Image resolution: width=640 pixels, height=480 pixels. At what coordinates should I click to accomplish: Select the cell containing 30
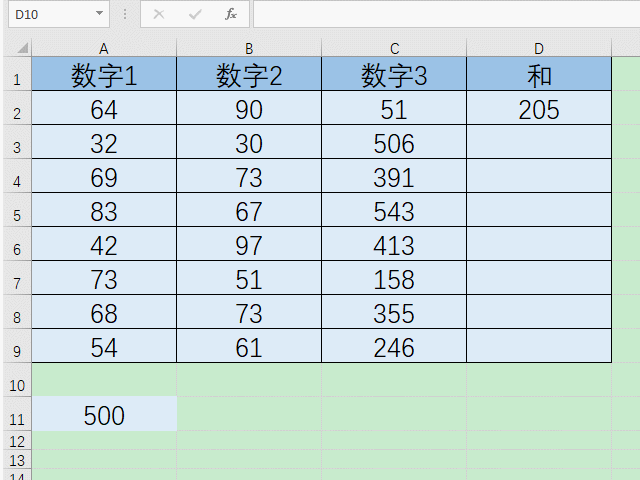(x=249, y=142)
